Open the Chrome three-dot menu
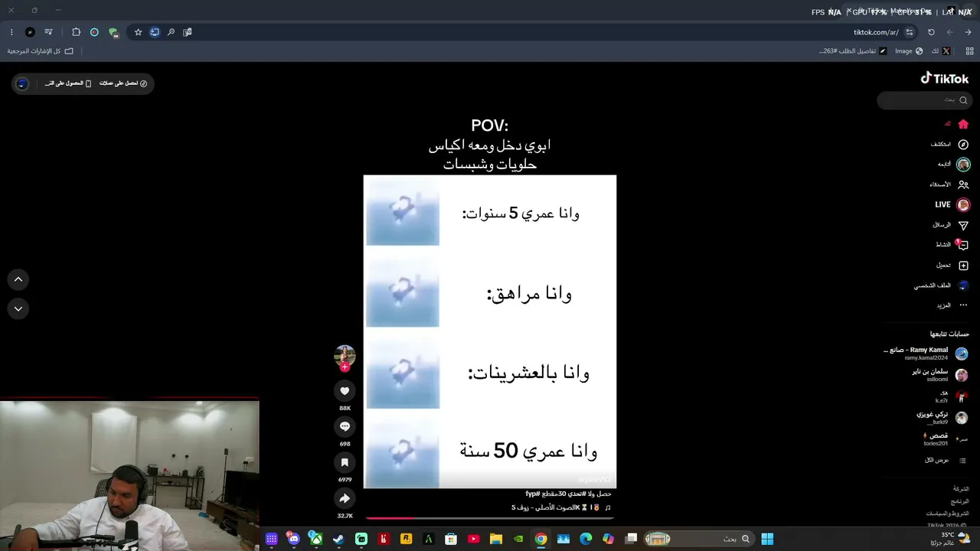This screenshot has width=980, height=551. (11, 32)
